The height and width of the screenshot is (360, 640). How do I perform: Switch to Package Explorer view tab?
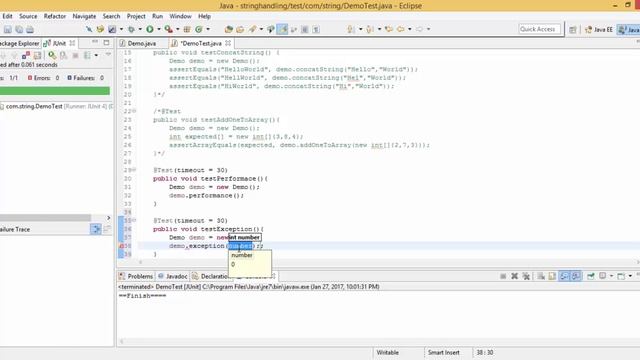[x=20, y=43]
